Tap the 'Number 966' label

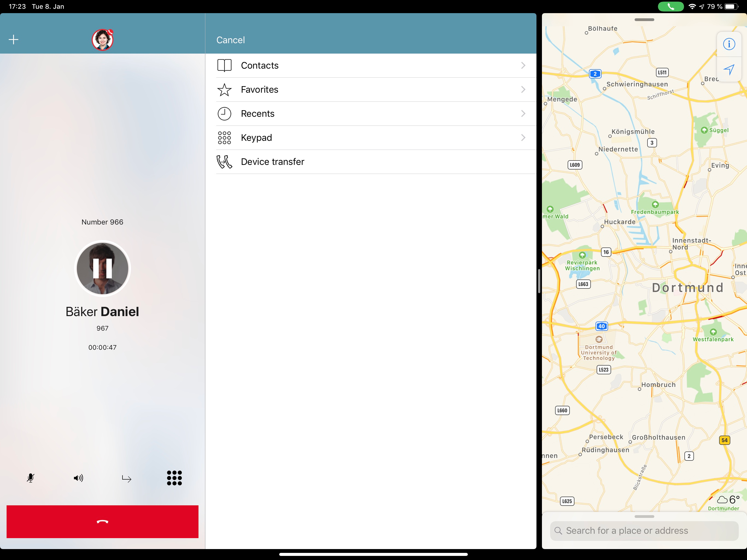102,222
